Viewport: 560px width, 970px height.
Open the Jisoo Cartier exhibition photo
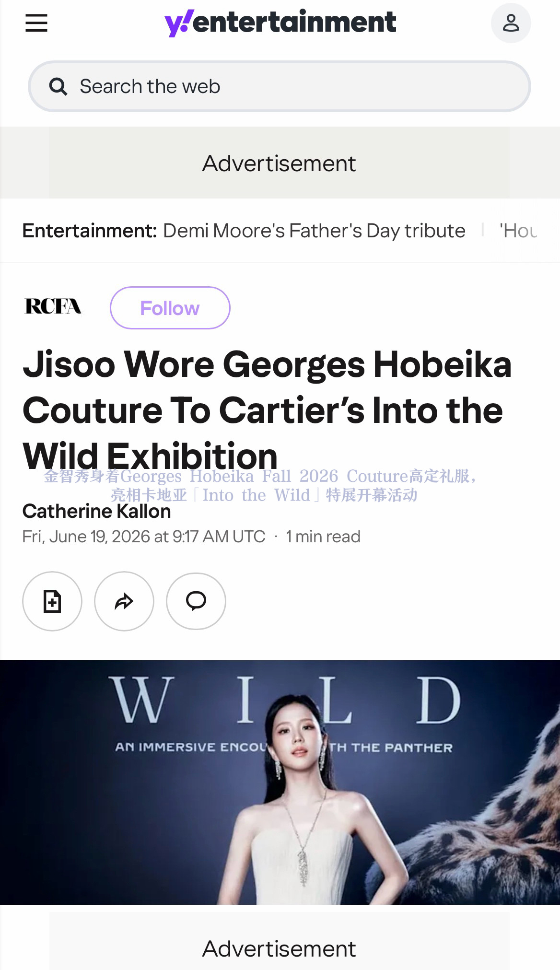[280, 783]
